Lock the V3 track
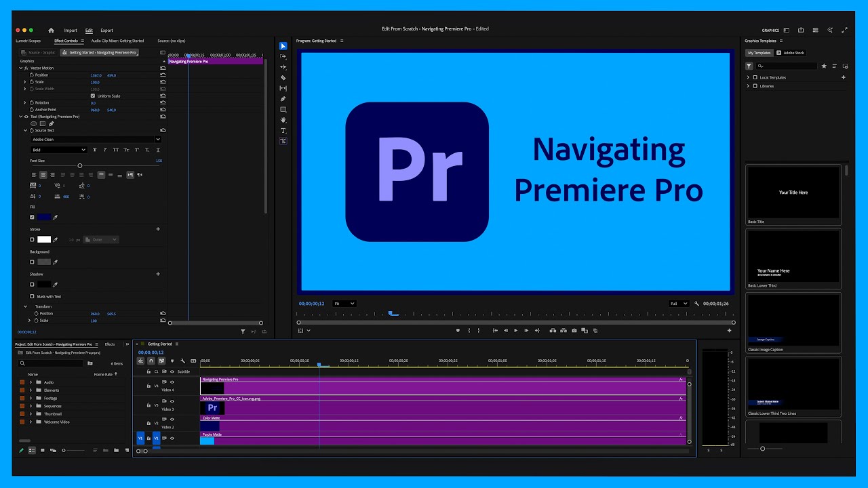Screen dimensions: 868x488 click(x=149, y=405)
